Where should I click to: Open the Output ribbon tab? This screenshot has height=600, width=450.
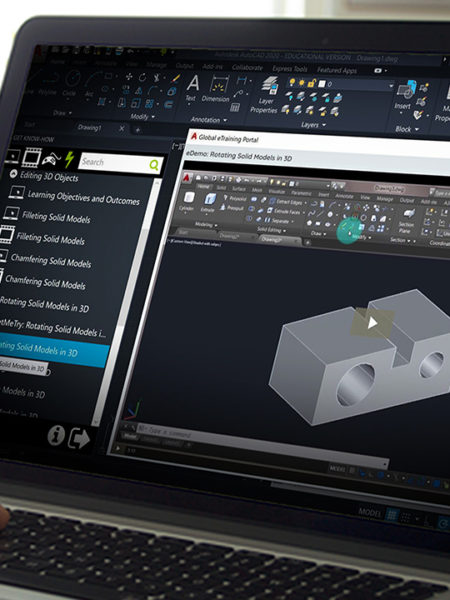(184, 66)
